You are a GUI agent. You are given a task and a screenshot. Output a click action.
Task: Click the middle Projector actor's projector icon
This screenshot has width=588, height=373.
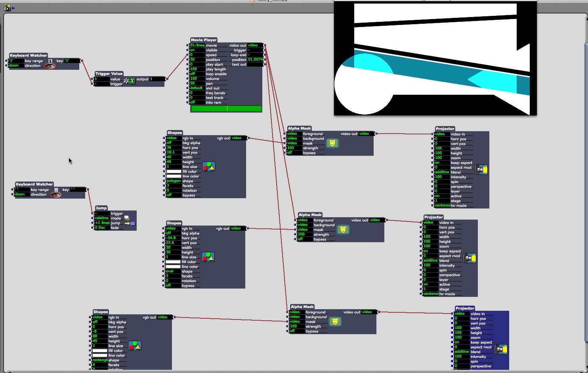pyautogui.click(x=470, y=258)
